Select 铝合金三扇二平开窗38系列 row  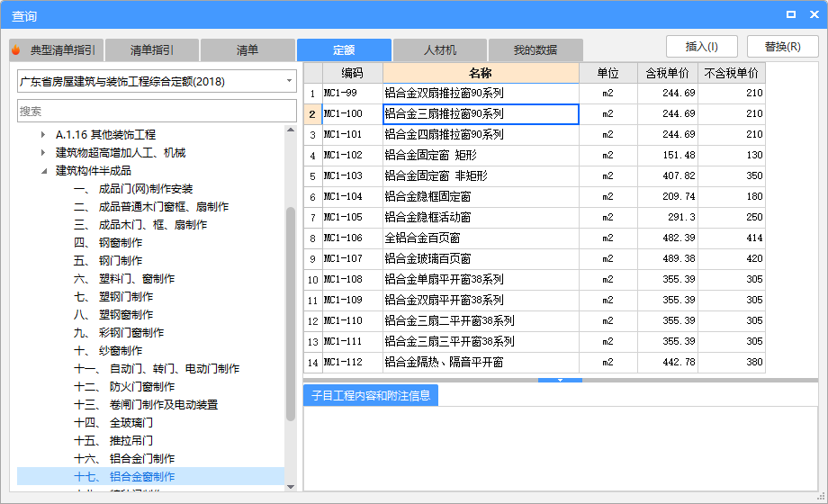535,320
